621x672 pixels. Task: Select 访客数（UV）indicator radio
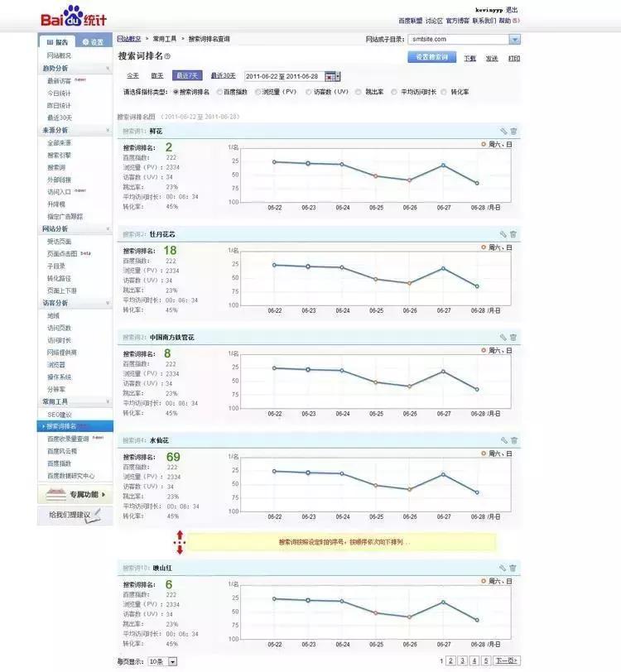(308, 92)
